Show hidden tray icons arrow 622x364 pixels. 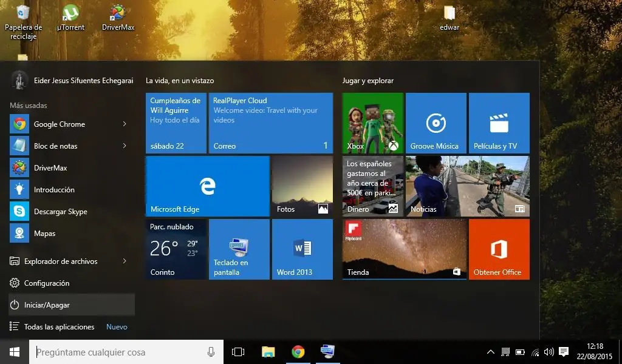pyautogui.click(x=491, y=352)
